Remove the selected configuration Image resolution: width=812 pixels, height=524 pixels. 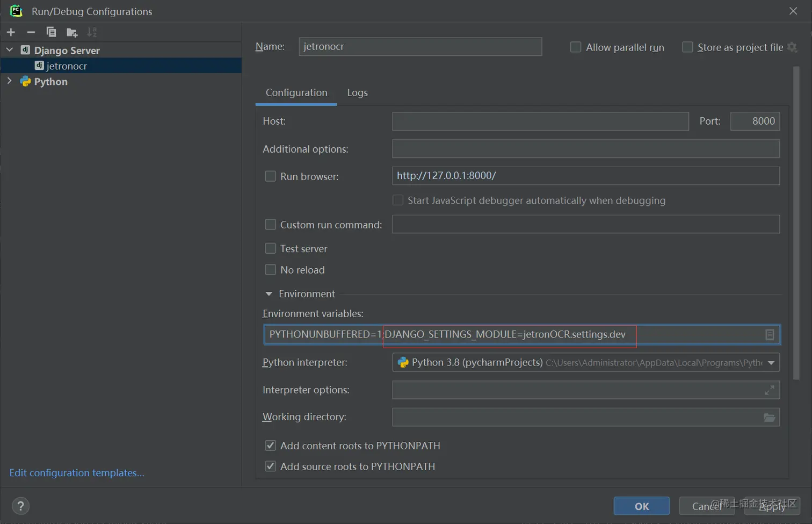coord(31,32)
